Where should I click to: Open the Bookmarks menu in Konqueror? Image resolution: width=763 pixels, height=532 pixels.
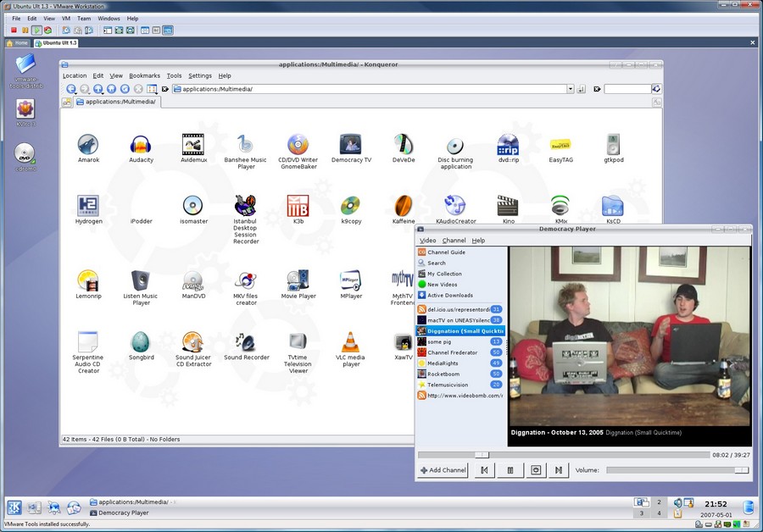click(144, 76)
